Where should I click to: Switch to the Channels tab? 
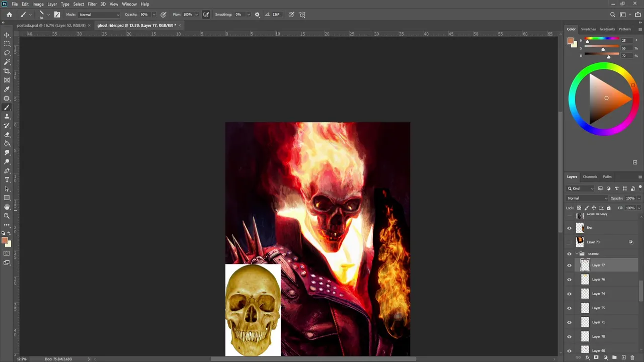click(590, 177)
